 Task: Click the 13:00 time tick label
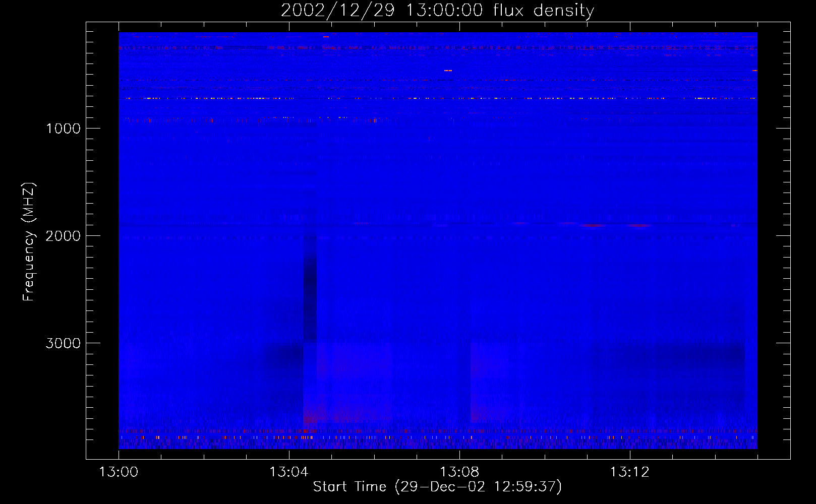point(119,472)
